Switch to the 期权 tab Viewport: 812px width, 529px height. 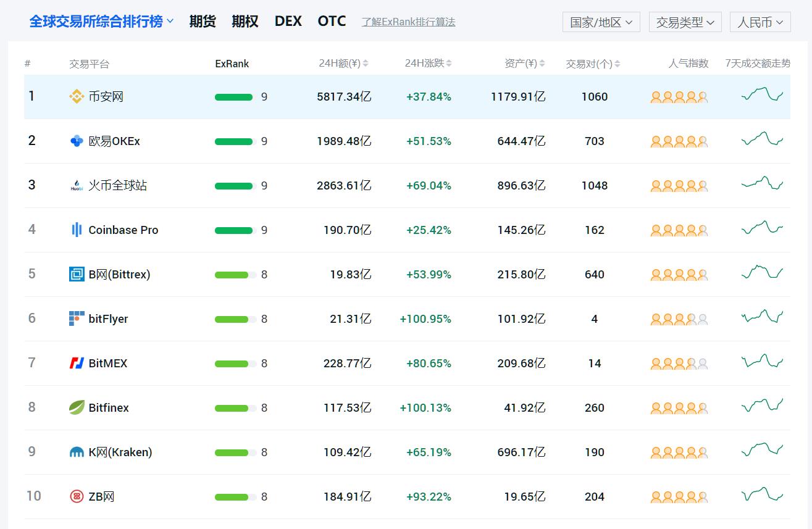coord(245,22)
